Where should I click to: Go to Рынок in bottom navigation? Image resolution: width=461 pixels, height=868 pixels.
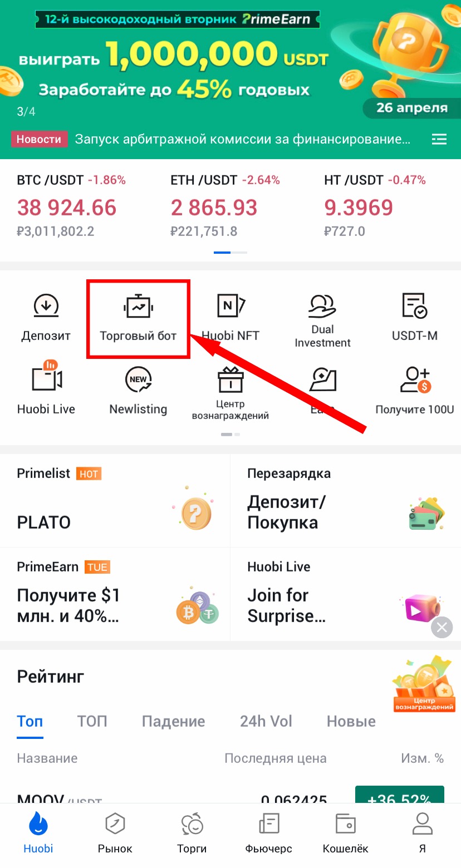(115, 833)
